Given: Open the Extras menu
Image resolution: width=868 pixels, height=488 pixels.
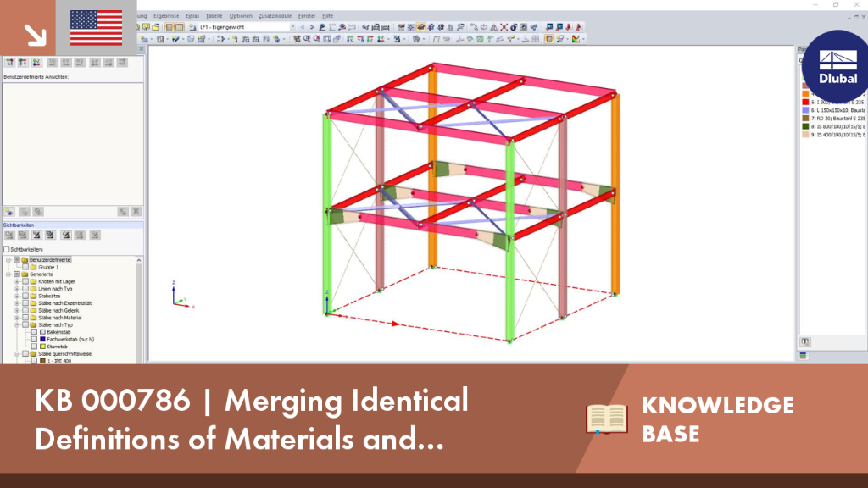Looking at the screenshot, I should [192, 16].
